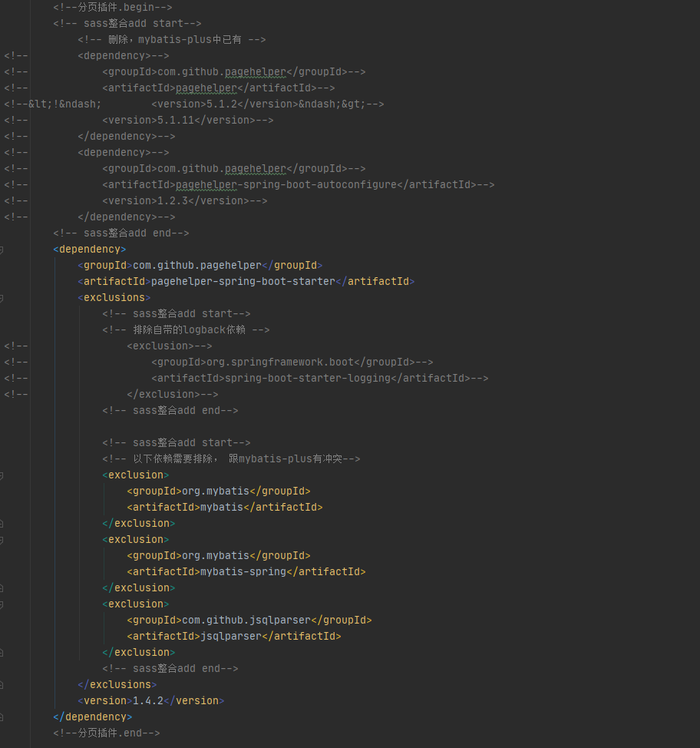Click 'mybatis-plus有冲突' comment line
700x748 pixels.
[231, 459]
